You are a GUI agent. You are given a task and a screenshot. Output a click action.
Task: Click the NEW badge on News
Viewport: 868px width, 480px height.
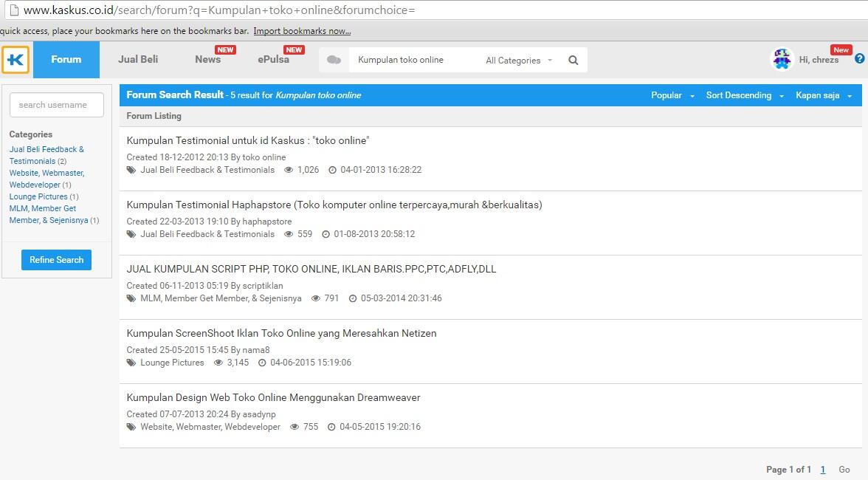click(x=225, y=49)
